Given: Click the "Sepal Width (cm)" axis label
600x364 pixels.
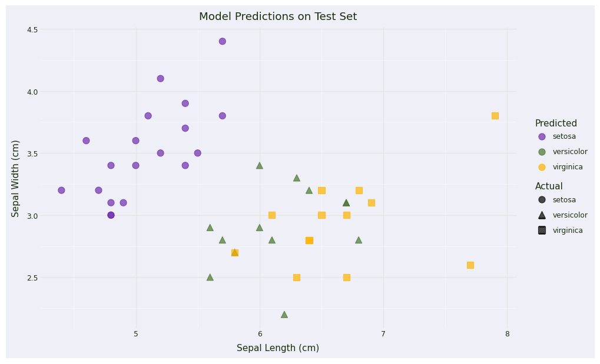Looking at the screenshot, I should [x=16, y=178].
